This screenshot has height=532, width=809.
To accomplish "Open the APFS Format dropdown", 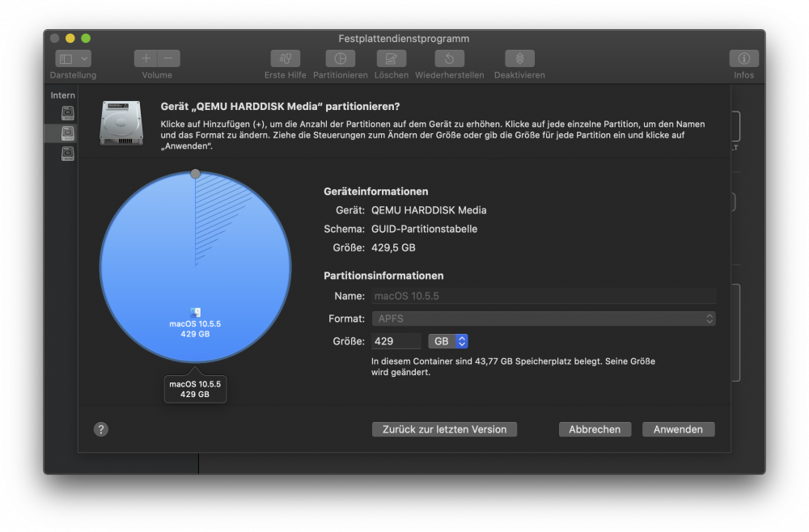I will [x=544, y=319].
